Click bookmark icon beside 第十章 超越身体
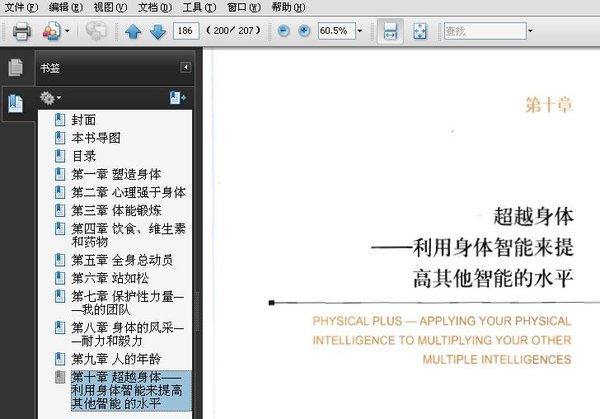 pos(60,377)
